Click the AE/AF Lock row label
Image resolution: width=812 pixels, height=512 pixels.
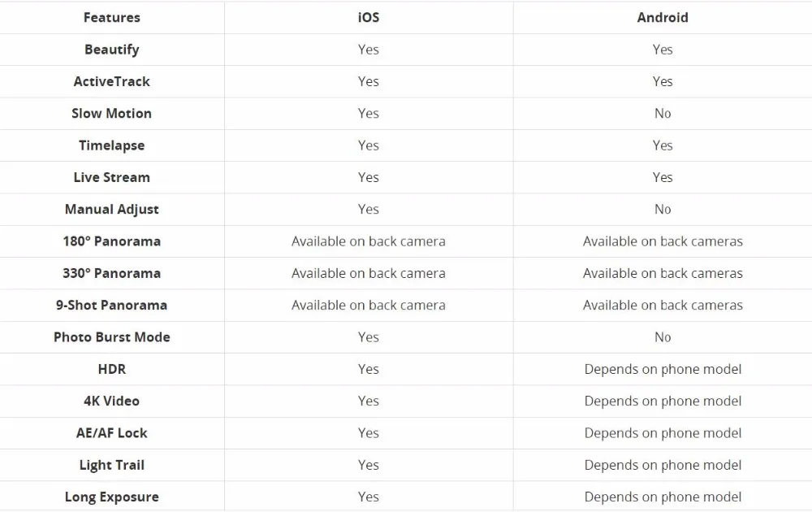click(x=112, y=433)
